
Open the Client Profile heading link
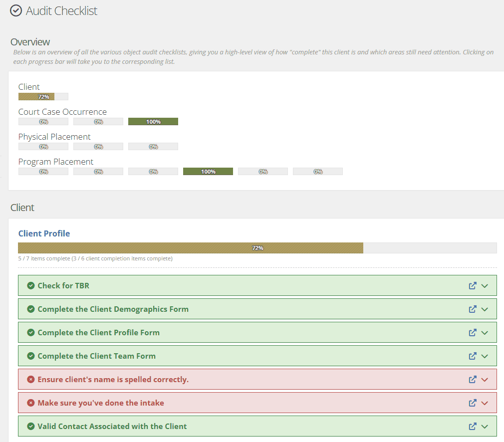[x=44, y=233]
